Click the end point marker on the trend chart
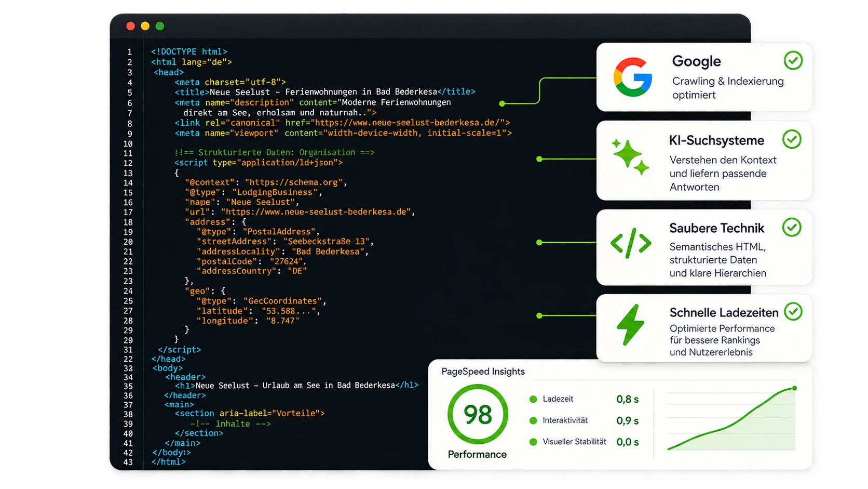The height and width of the screenshot is (489, 868). click(794, 388)
